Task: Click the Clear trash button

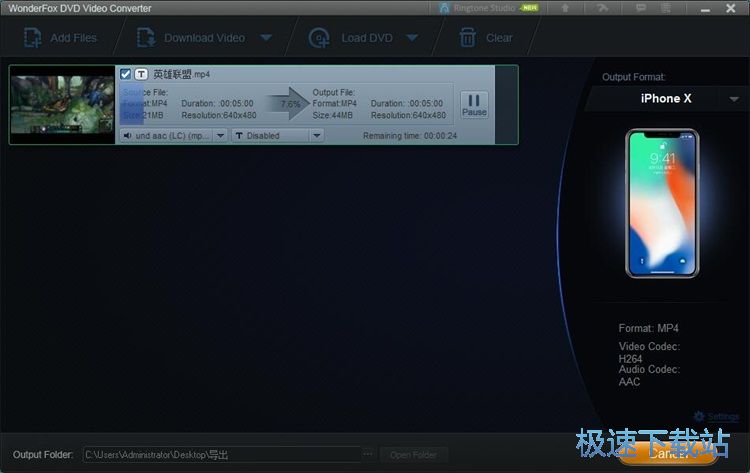Action: pos(485,38)
